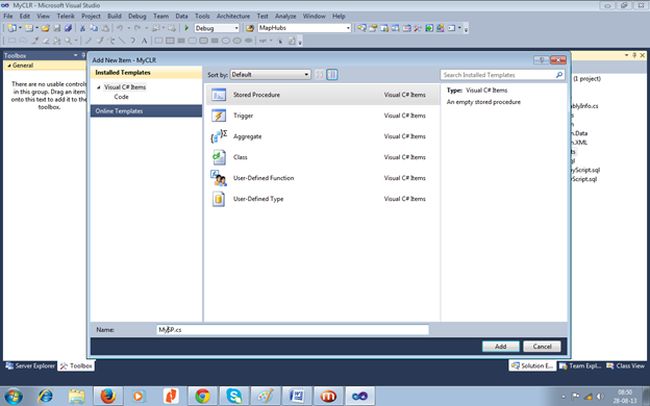Click the Cut scissors icon
This screenshot has width=650, height=406.
pyautogui.click(x=82, y=28)
